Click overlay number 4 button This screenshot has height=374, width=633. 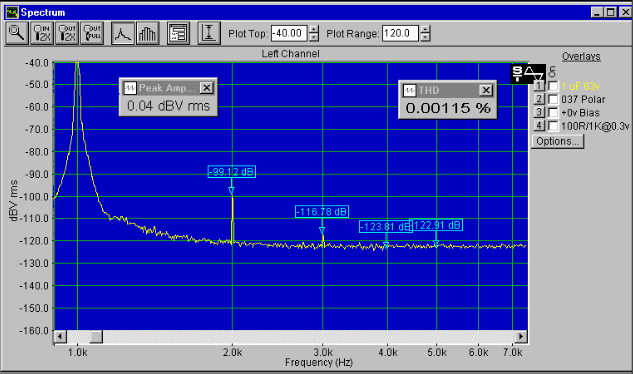[539, 126]
